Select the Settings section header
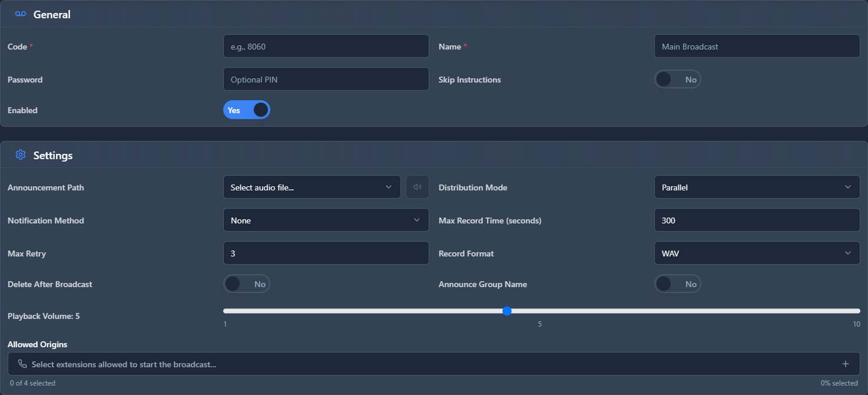 click(x=52, y=154)
